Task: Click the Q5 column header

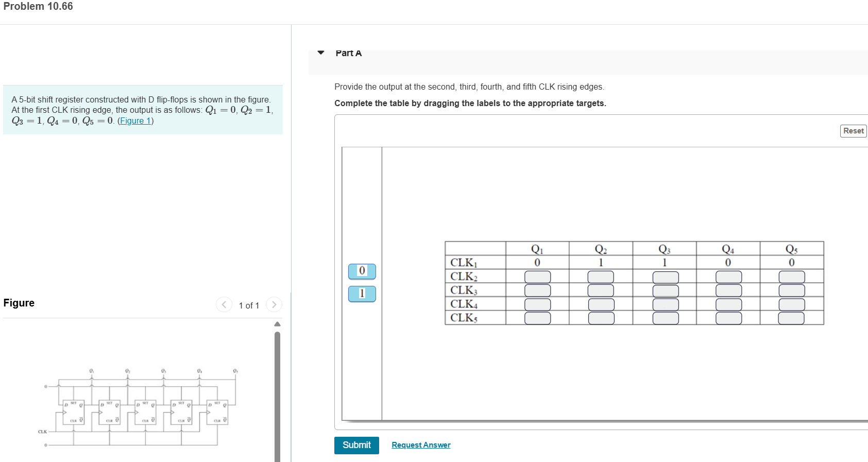Action: [x=791, y=249]
